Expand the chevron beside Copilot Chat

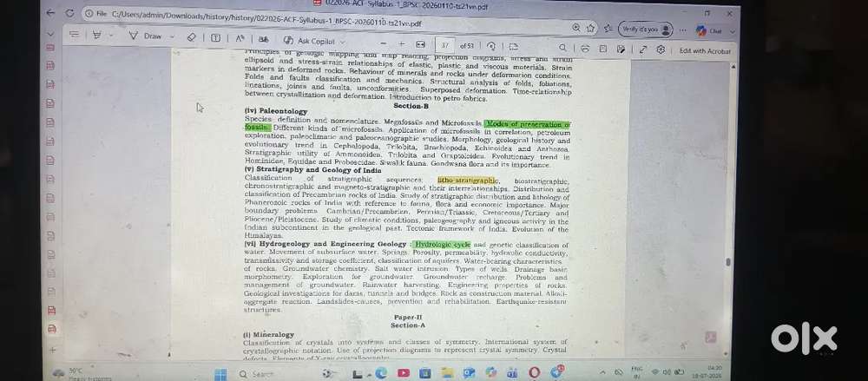732,32
